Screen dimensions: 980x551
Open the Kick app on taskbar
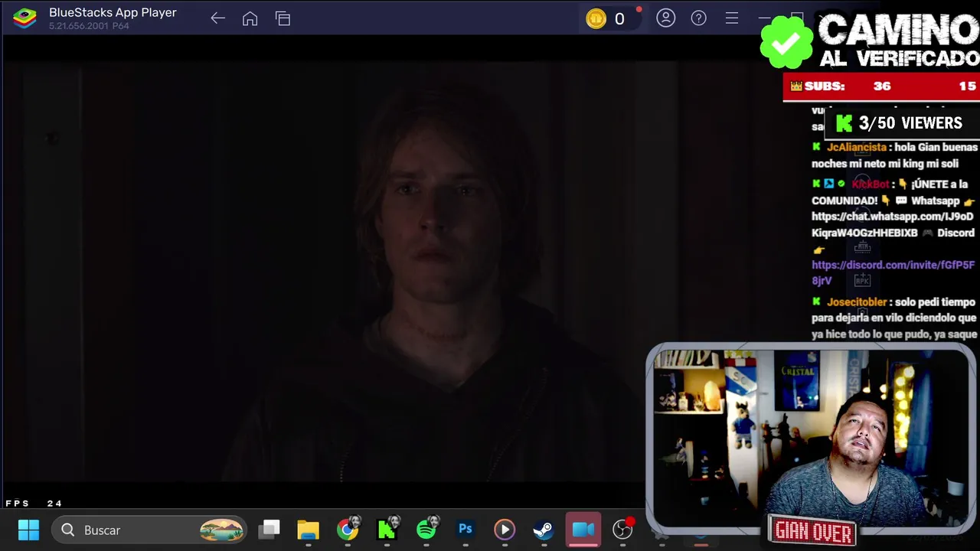click(x=387, y=530)
